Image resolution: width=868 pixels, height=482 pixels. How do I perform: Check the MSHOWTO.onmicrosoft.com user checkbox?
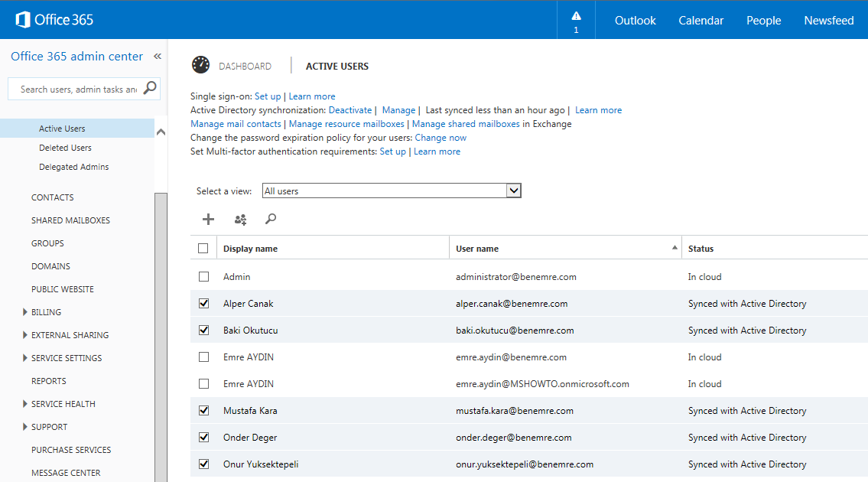coord(203,384)
